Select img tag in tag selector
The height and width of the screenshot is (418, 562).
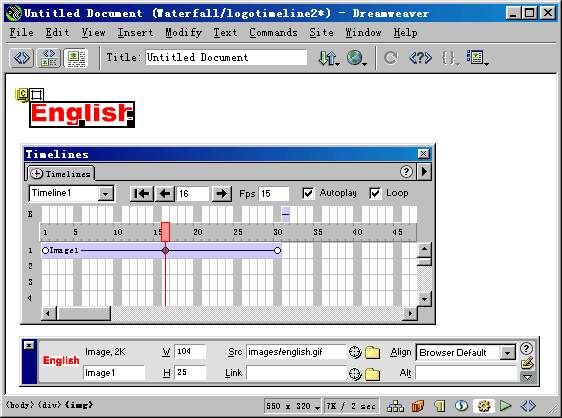(x=79, y=405)
